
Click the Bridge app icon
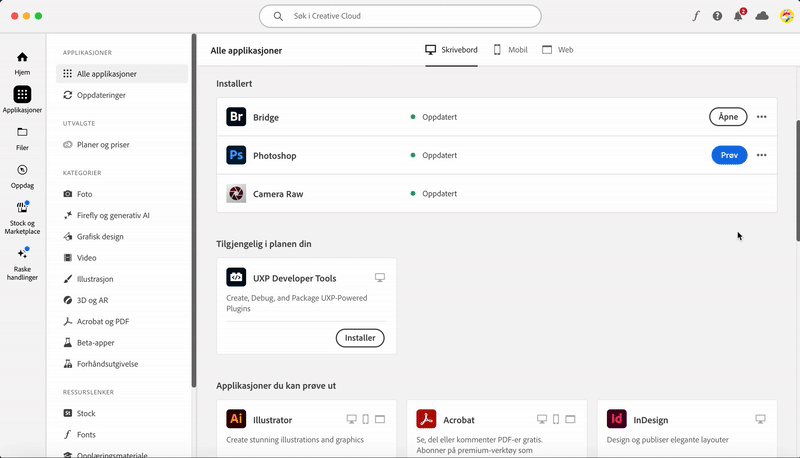point(236,117)
